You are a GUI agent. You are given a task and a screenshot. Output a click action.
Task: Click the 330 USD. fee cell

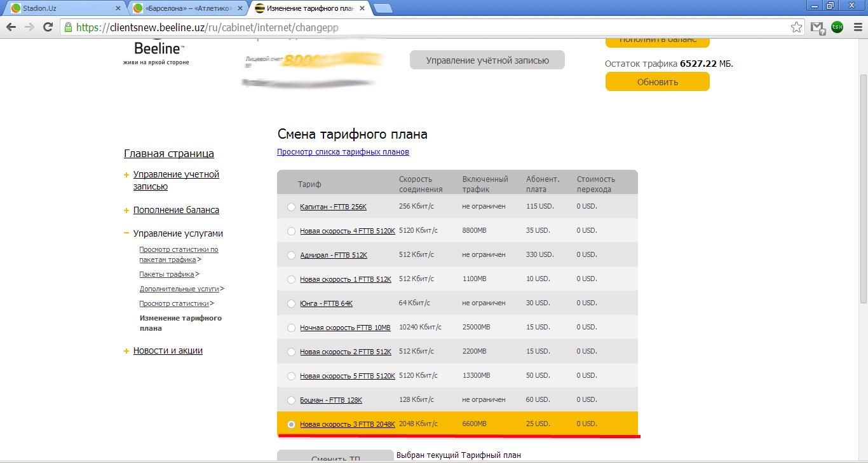[540, 254]
